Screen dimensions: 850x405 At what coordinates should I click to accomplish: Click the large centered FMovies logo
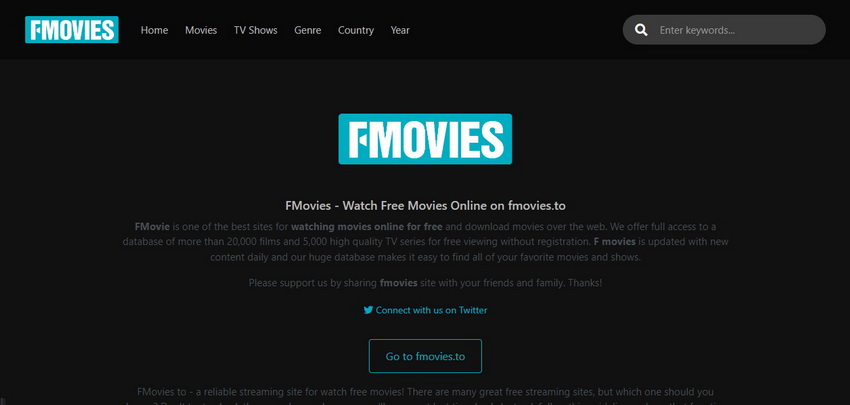425,139
